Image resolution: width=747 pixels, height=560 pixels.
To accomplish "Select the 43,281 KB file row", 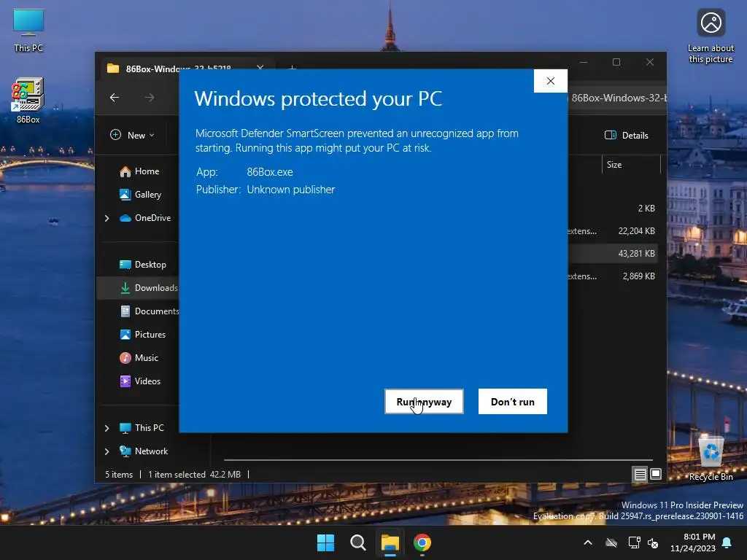I will click(x=613, y=253).
